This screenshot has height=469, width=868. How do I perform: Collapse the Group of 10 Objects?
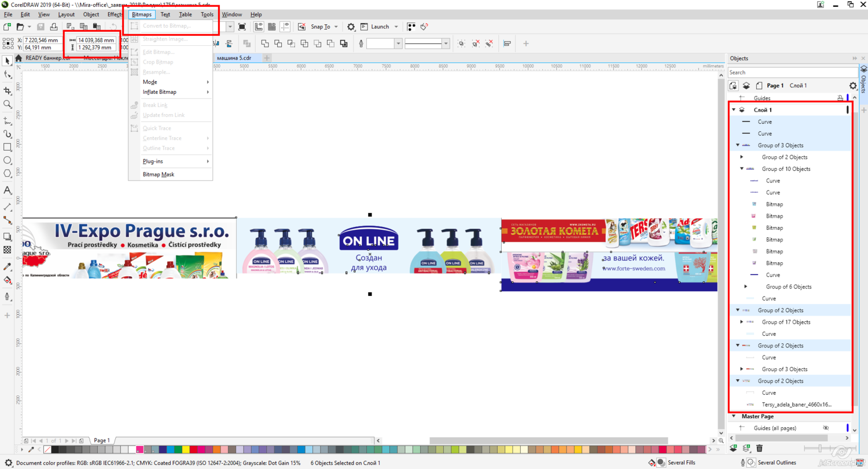[742, 169]
